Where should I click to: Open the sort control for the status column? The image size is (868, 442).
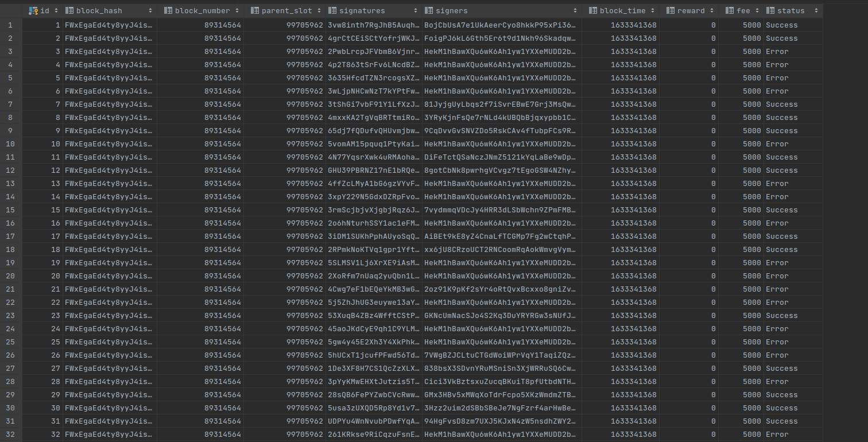816,10
